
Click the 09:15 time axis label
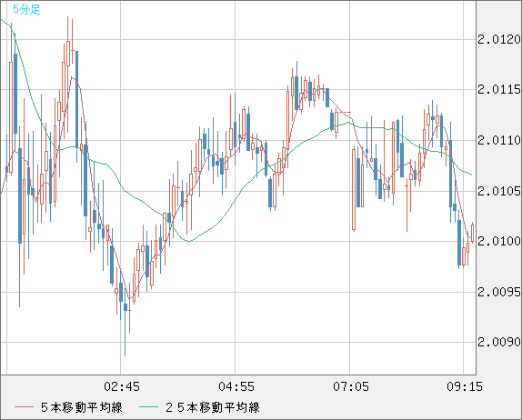coord(465,386)
